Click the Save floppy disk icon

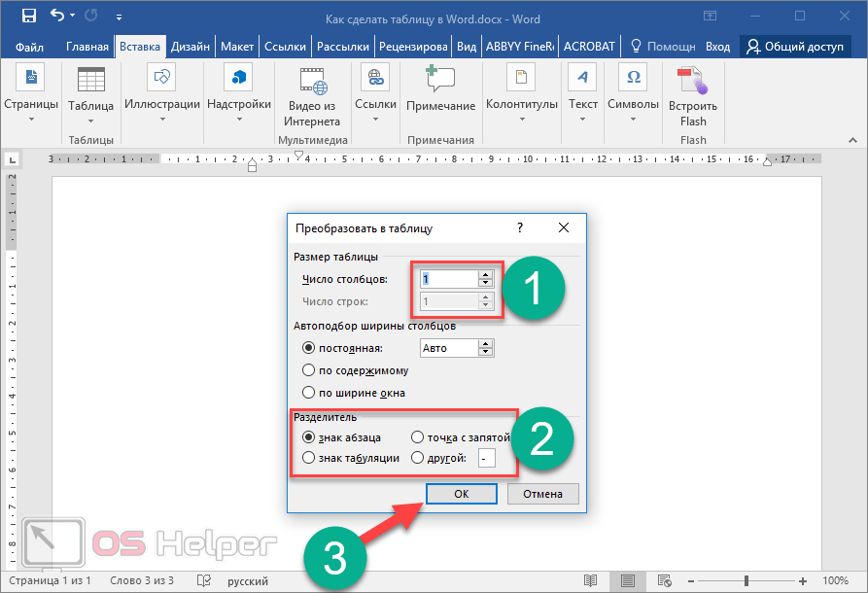coord(28,17)
